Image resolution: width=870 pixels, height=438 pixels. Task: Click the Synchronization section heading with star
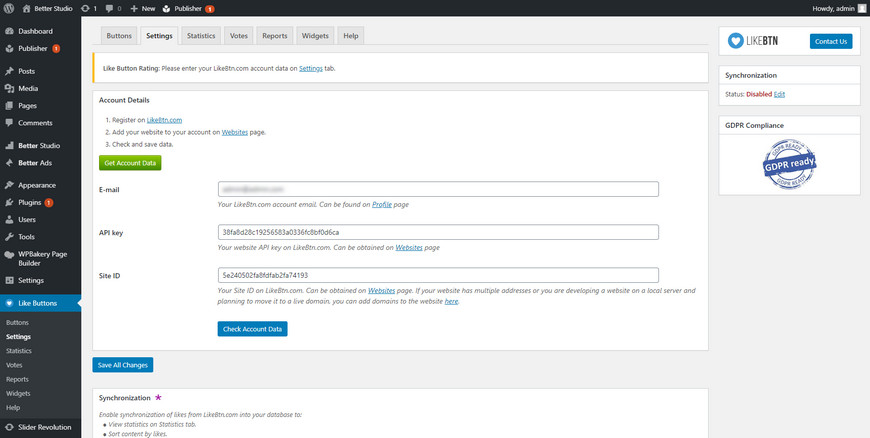(130, 397)
